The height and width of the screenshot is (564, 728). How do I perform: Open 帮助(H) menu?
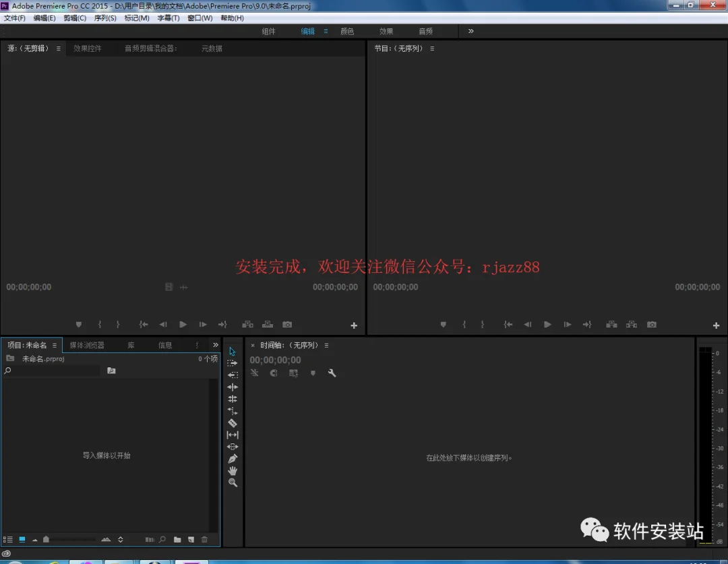click(x=232, y=18)
